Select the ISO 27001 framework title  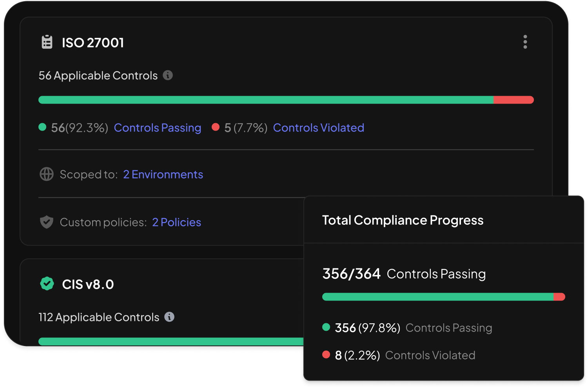(93, 43)
